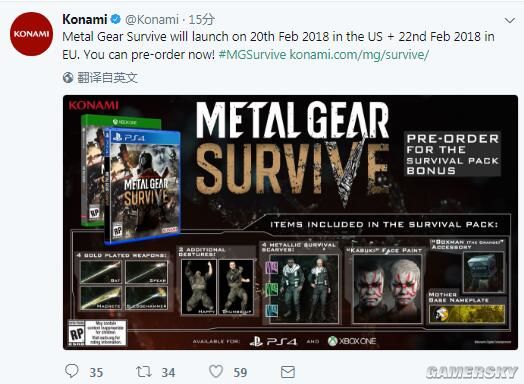This screenshot has height=384, width=524.
Task: Click the blue verified badge next to Konami
Action: (x=115, y=19)
